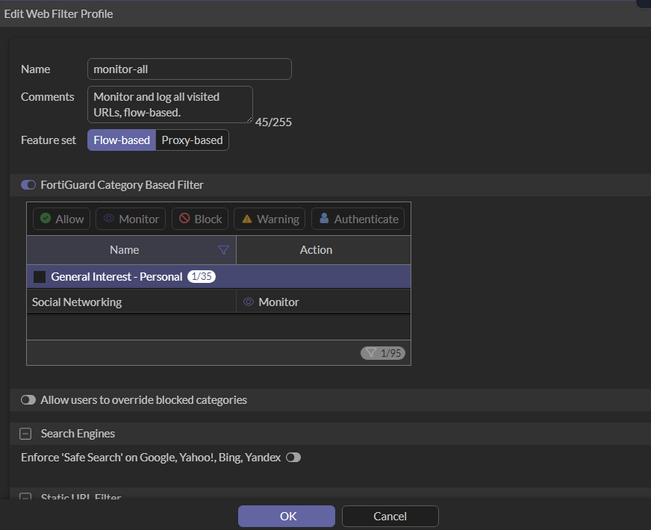Click the Block action red icon

tap(183, 219)
